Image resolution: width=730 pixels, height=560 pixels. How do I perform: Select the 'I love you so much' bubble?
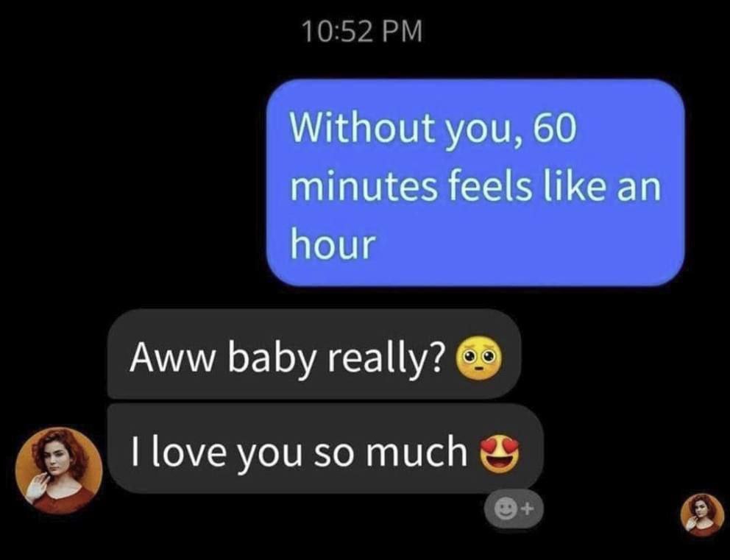click(325, 448)
